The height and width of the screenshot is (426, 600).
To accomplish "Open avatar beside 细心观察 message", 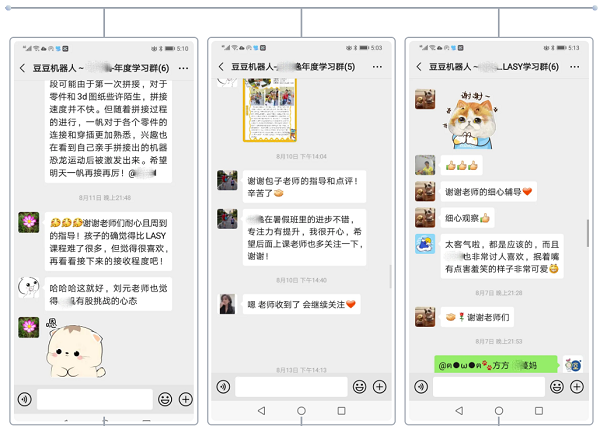I will tap(425, 218).
